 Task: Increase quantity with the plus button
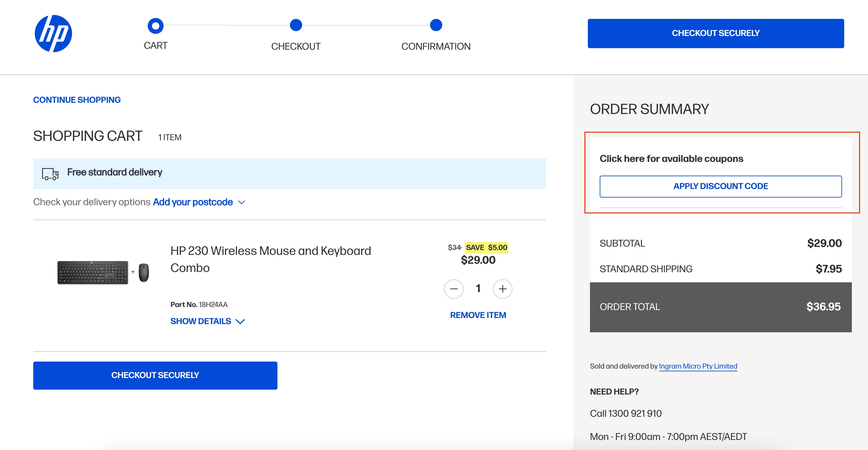click(502, 289)
